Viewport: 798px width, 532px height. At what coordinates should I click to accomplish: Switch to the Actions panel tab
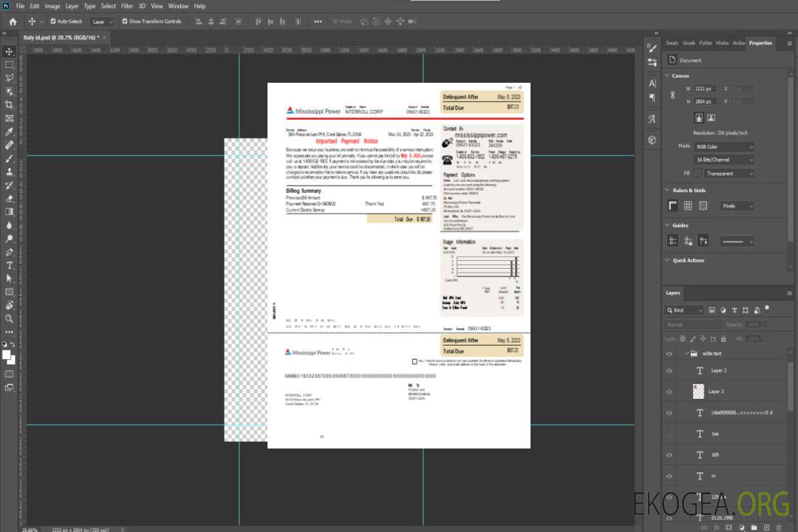[738, 43]
